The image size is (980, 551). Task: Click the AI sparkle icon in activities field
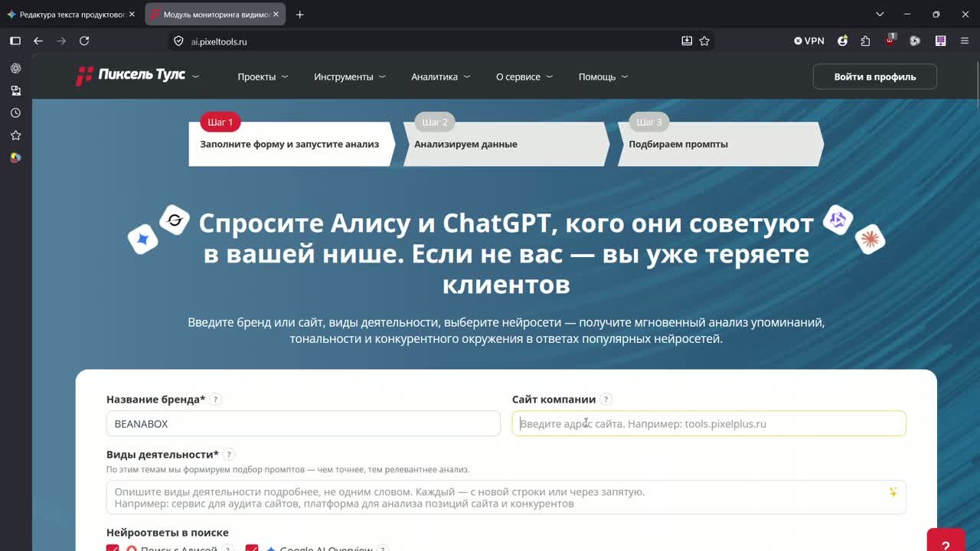(893, 492)
